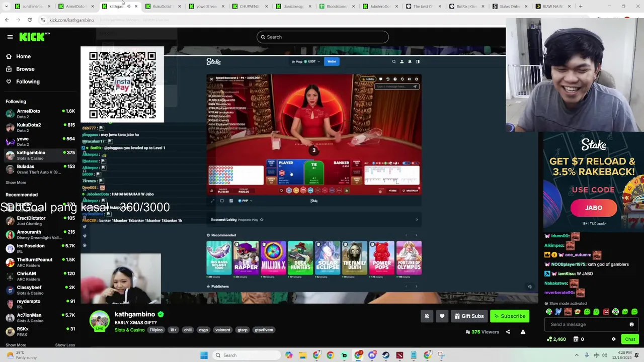Click the KICK logo
This screenshot has width=644, height=362.
click(34, 37)
